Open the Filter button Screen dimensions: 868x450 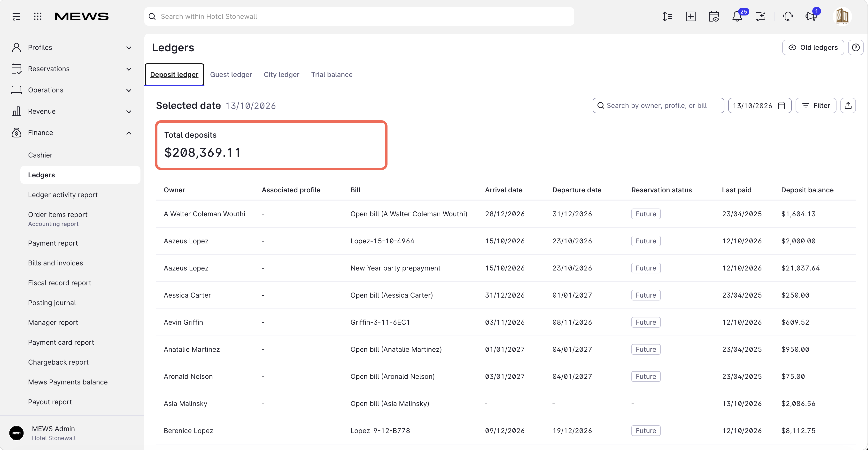pyautogui.click(x=816, y=106)
